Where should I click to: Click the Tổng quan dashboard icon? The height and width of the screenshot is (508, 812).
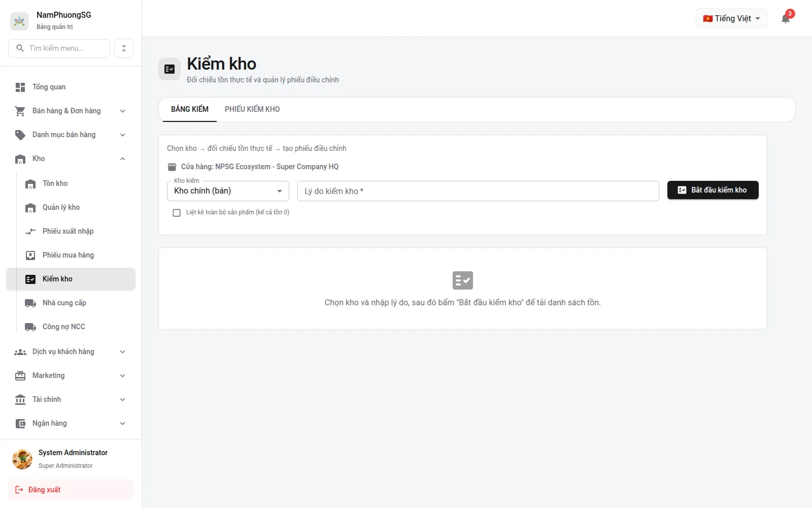tap(20, 87)
